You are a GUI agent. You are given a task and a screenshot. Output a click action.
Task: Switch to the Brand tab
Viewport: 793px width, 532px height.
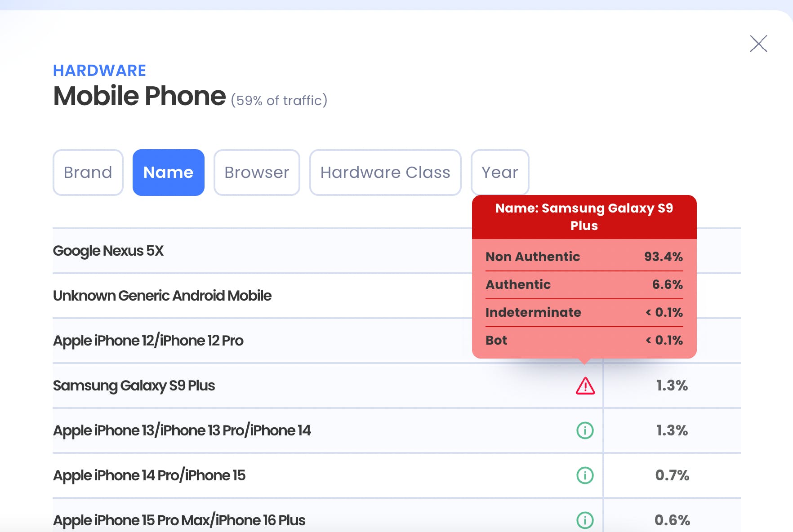[x=88, y=173]
